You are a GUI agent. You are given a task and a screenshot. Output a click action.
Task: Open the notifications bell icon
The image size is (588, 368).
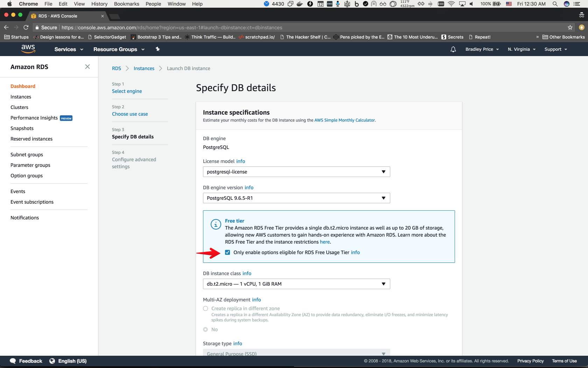453,49
